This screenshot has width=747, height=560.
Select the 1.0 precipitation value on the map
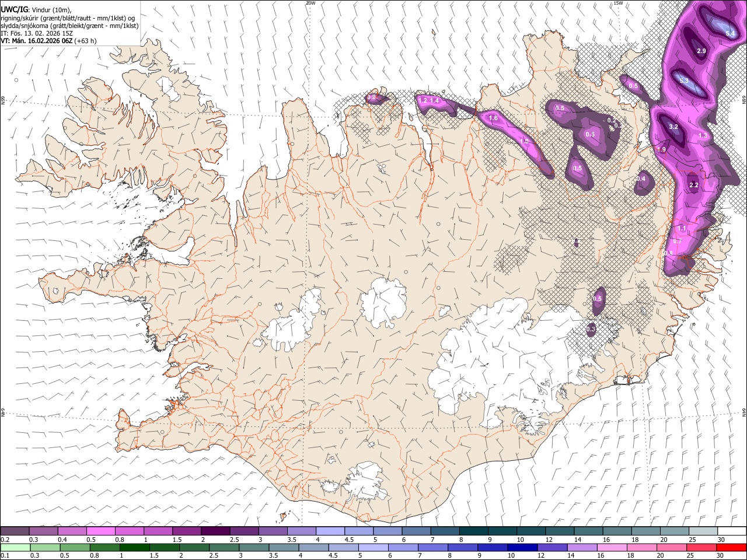point(524,141)
